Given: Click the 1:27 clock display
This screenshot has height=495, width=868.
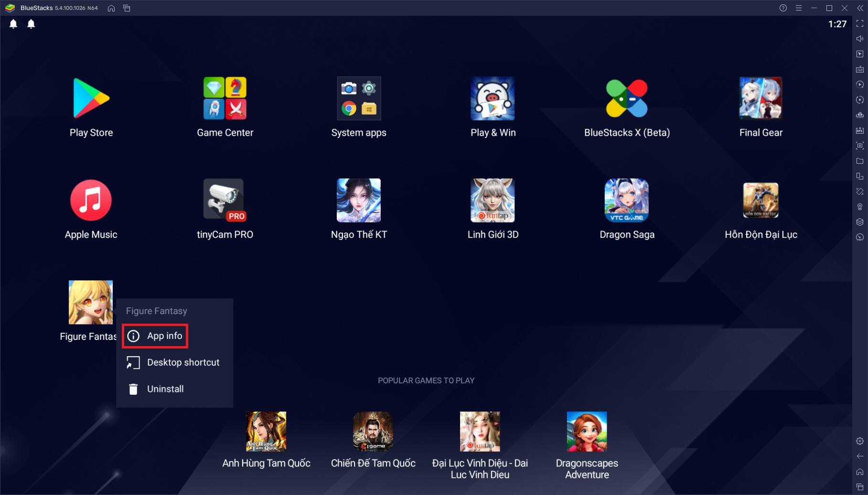Looking at the screenshot, I should (x=837, y=24).
